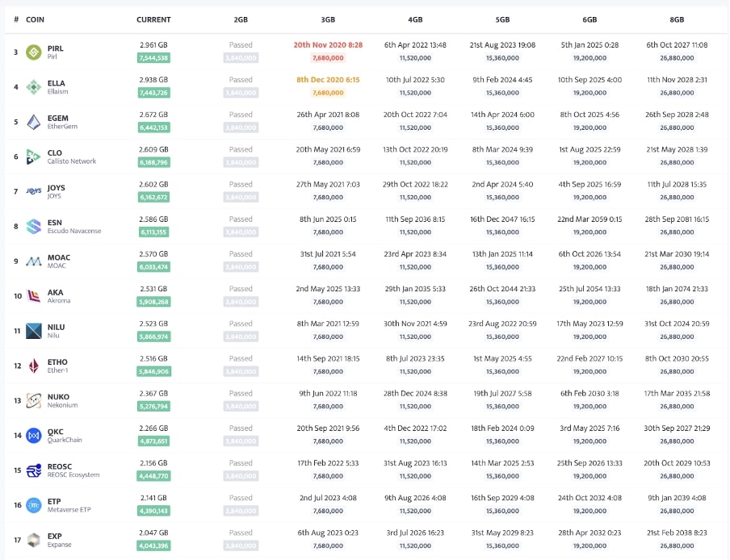Image resolution: width=730 pixels, height=560 pixels.
Task: Open the PIRL coin name link
Action: click(x=56, y=48)
